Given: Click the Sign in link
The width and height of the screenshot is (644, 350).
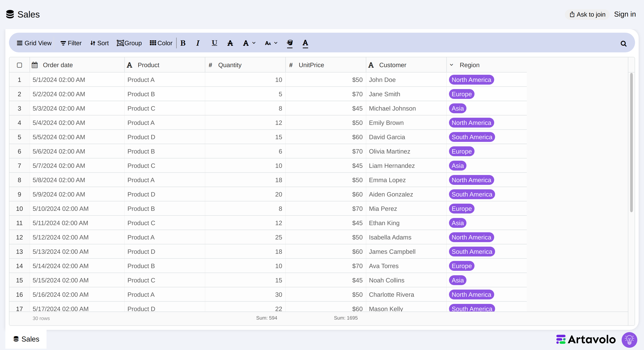Looking at the screenshot, I should pyautogui.click(x=625, y=14).
